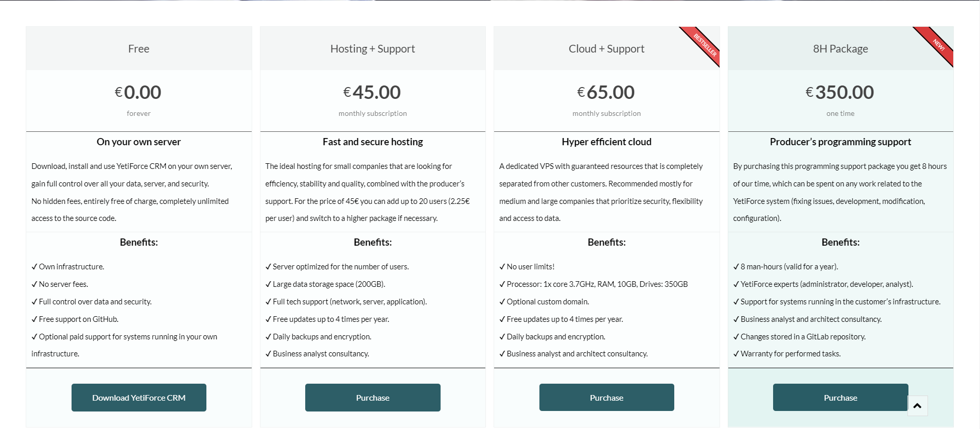Click the "Hyper efficient cloud" heading

(606, 142)
